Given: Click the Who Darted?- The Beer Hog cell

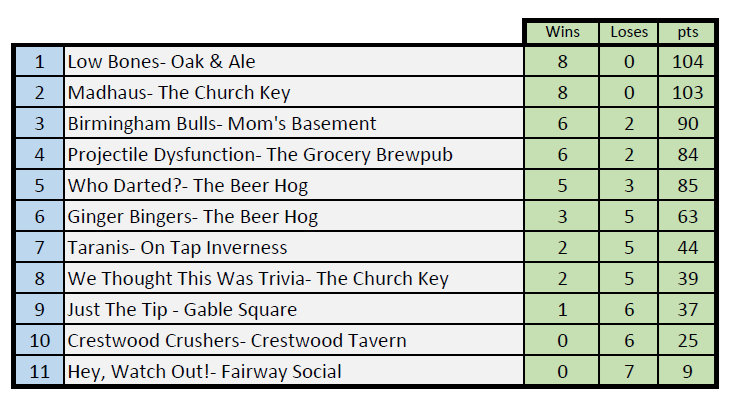Looking at the screenshot, I should [294, 185].
